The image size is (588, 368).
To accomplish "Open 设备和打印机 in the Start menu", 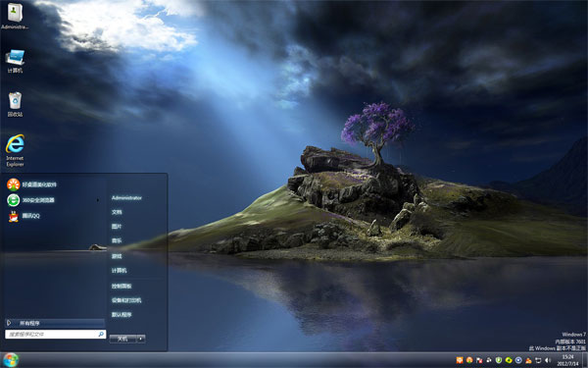I will [x=126, y=300].
